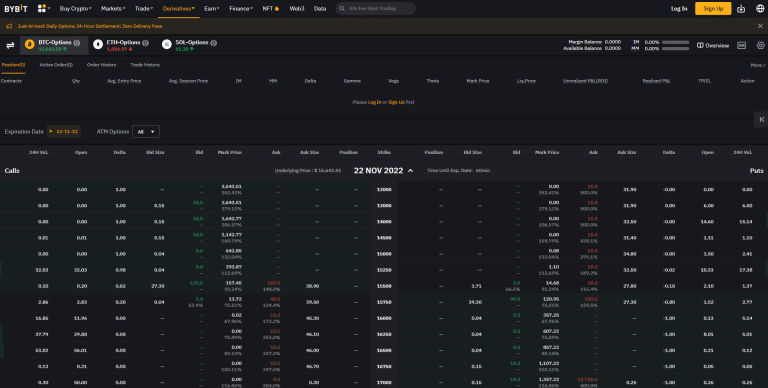The height and width of the screenshot is (388, 768).
Task: Click the Ethereum coin icon
Action: tap(98, 45)
